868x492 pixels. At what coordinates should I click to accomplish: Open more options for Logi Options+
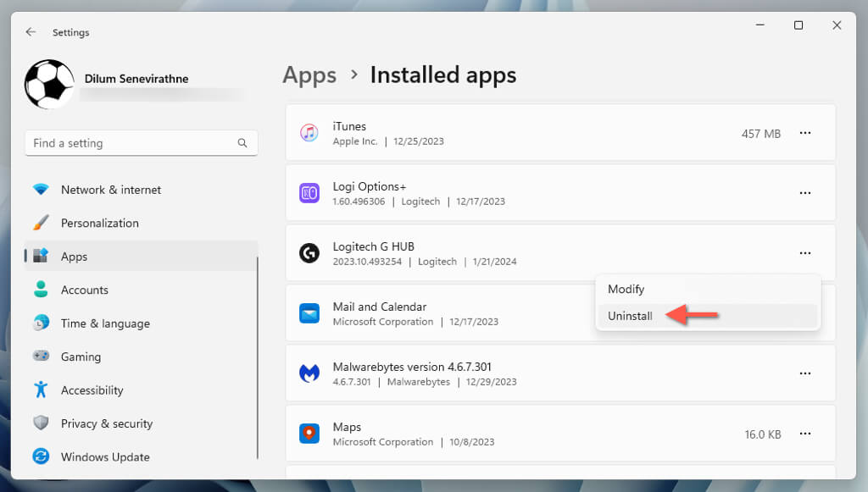pyautogui.click(x=804, y=193)
